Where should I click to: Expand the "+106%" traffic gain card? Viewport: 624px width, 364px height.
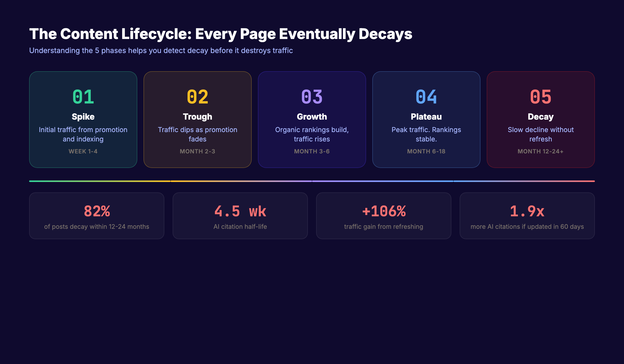(x=383, y=216)
